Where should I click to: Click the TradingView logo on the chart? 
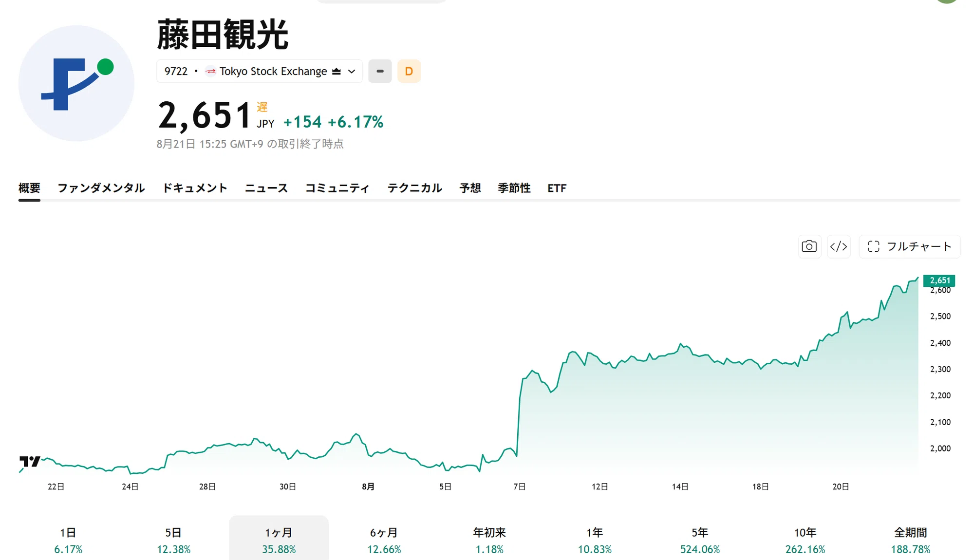pos(30,461)
